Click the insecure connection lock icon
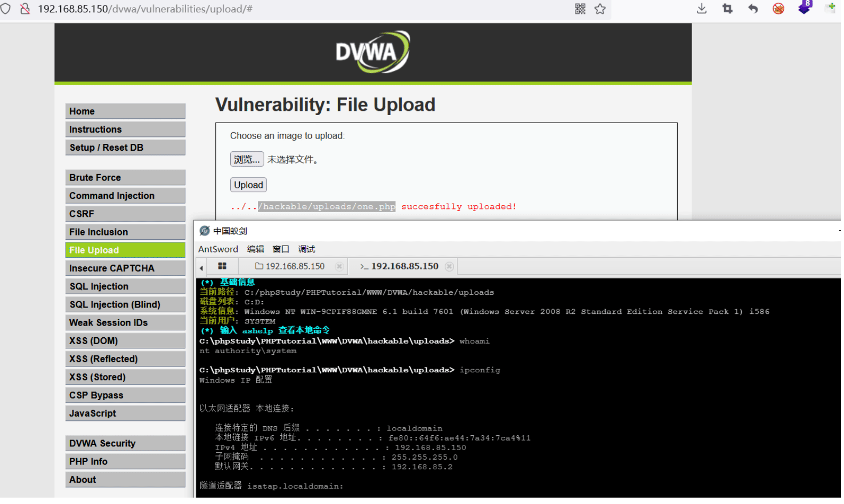The image size is (844, 504). 25,9
